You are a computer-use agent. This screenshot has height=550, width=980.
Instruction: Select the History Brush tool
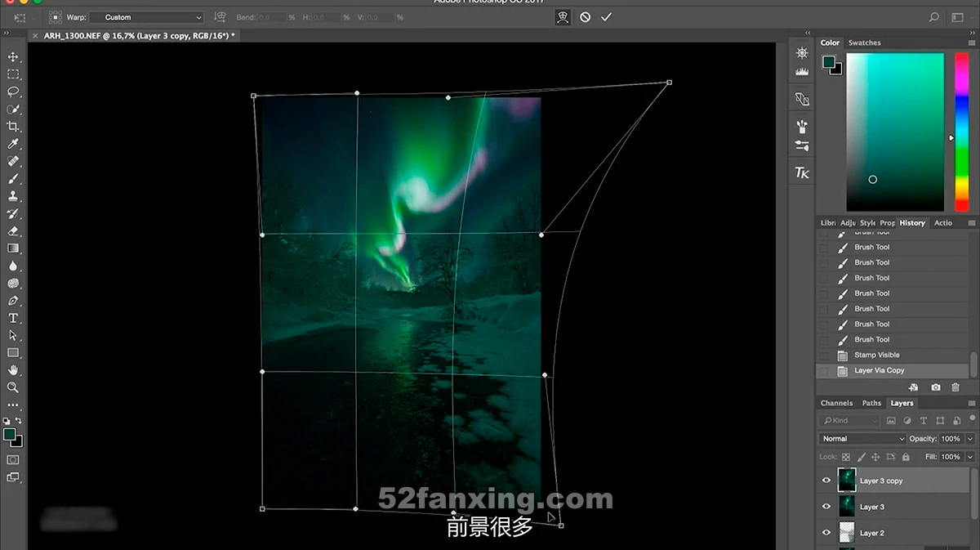pos(13,213)
